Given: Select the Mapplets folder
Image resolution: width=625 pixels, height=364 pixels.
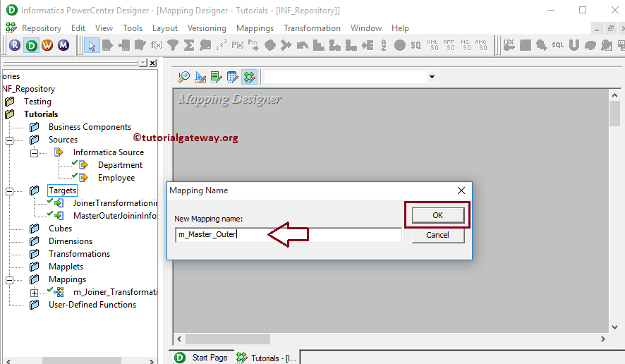Looking at the screenshot, I should pos(66,267).
